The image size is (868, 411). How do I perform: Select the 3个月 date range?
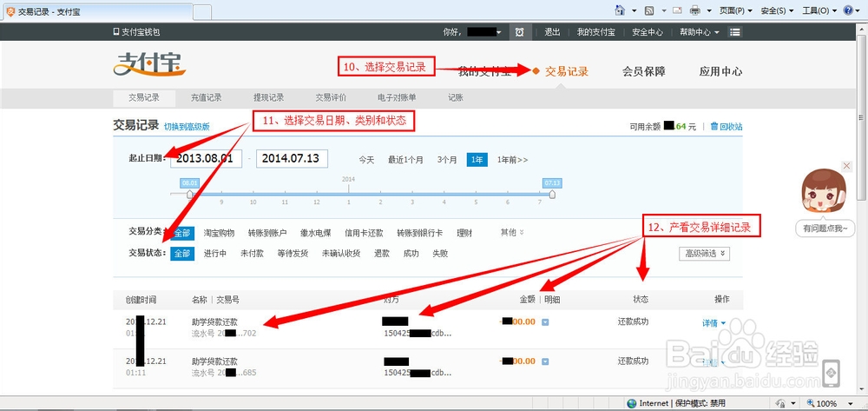[x=447, y=160]
